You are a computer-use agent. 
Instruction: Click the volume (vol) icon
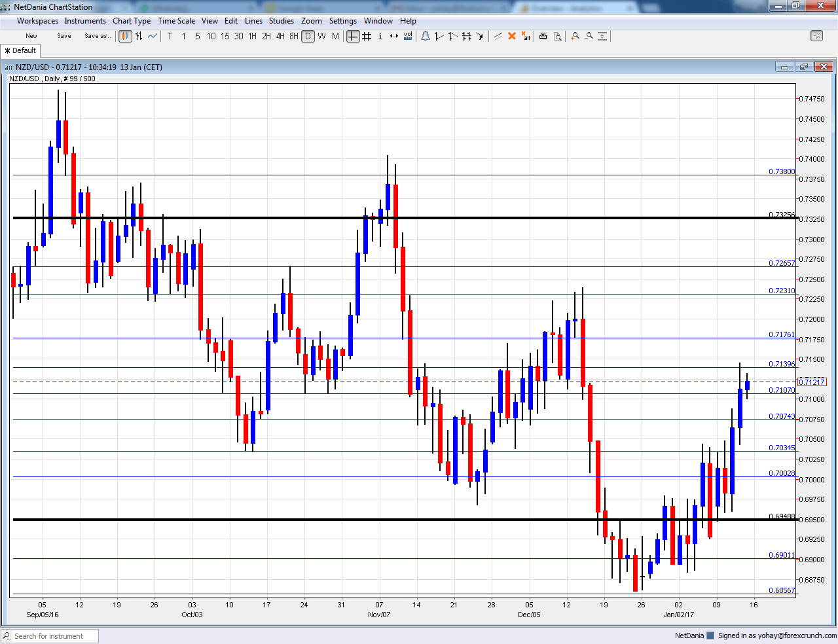click(x=408, y=37)
